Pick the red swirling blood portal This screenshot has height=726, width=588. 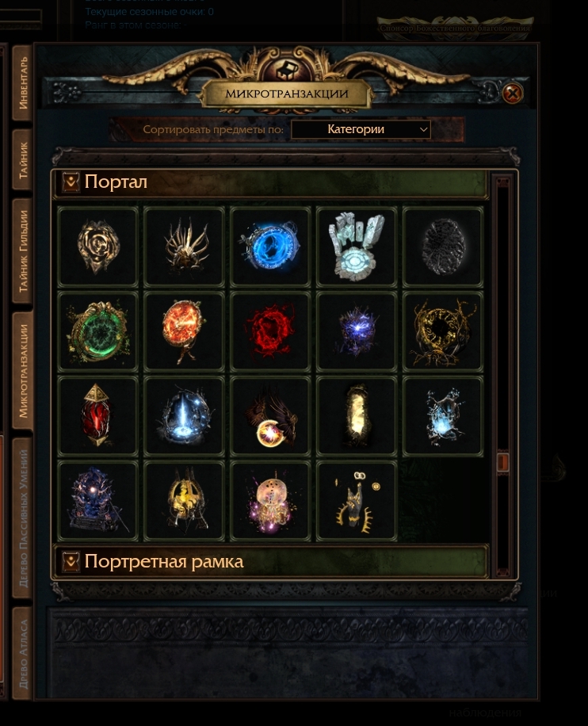[x=270, y=331]
